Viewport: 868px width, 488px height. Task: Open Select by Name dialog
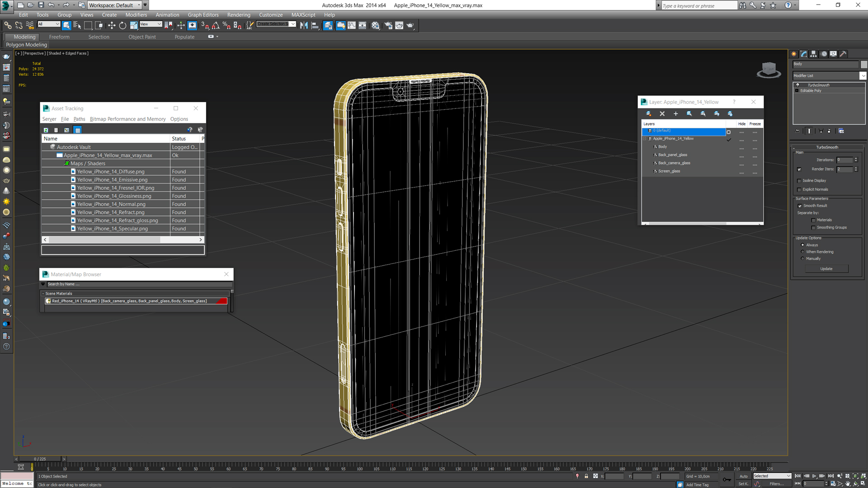pos(77,25)
